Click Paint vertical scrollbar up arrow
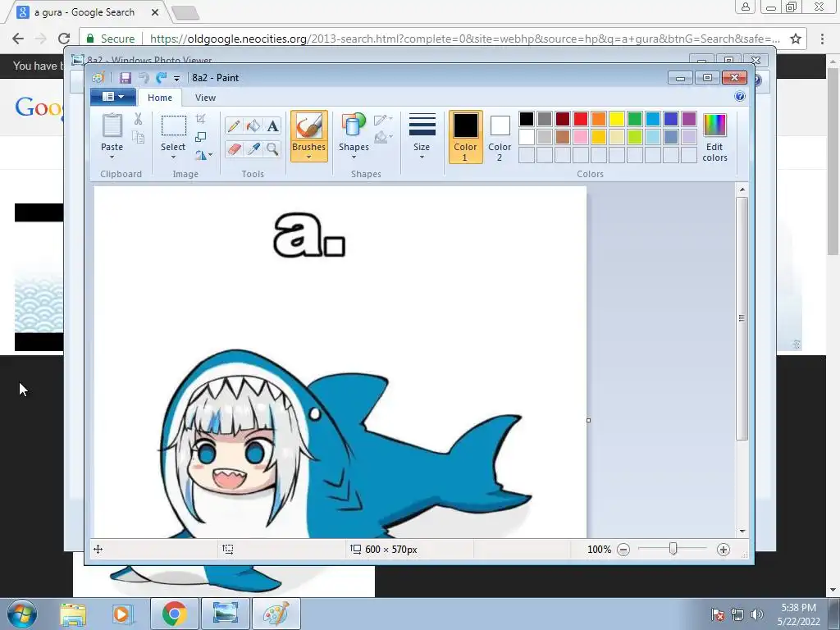This screenshot has height=630, width=840. coord(742,189)
